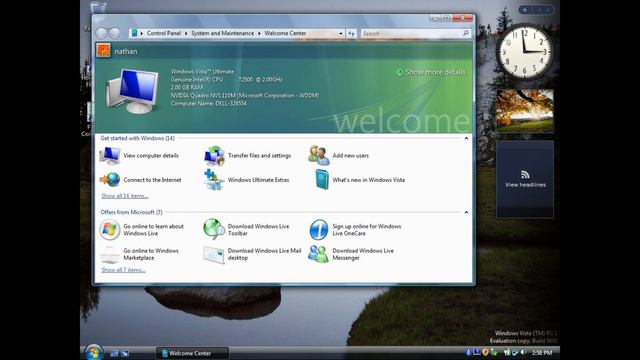Click nathan's user account picture
640x360 pixels.
click(103, 51)
